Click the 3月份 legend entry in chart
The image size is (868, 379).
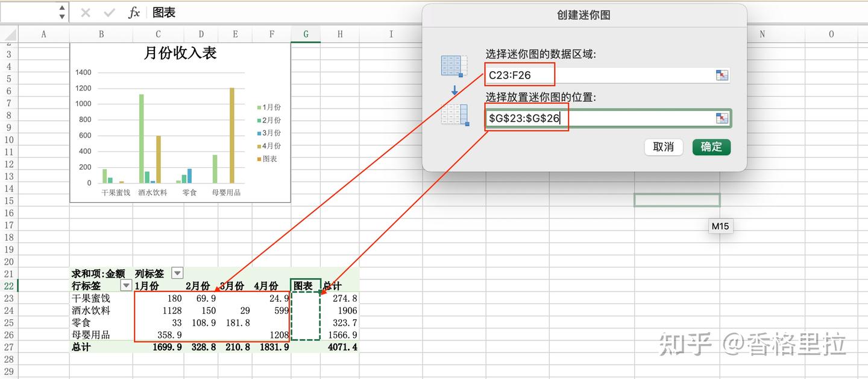click(x=268, y=133)
